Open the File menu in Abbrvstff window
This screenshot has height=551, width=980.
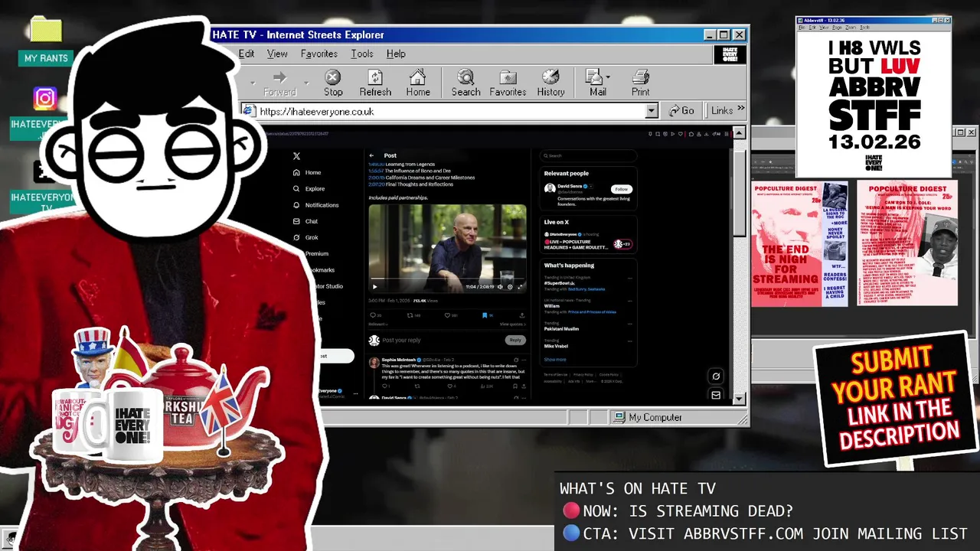pos(802,28)
